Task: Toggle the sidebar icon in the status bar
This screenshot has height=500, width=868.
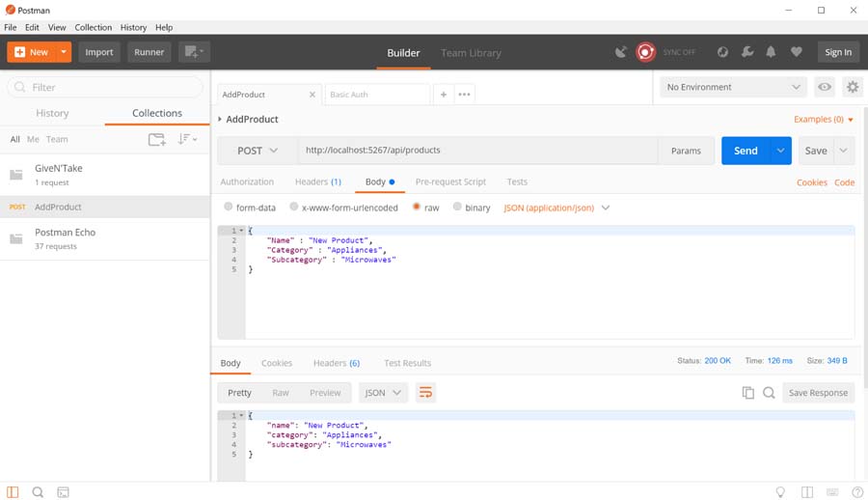Action: point(14,492)
